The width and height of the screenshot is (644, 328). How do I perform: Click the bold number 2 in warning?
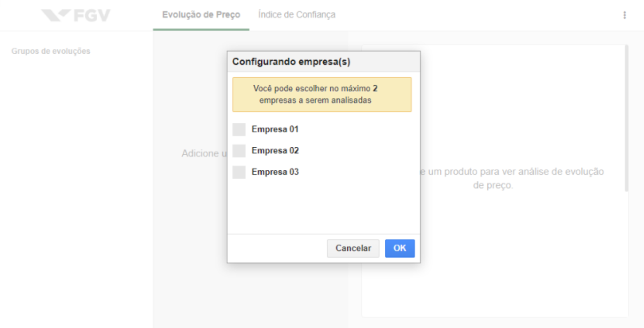click(x=375, y=89)
